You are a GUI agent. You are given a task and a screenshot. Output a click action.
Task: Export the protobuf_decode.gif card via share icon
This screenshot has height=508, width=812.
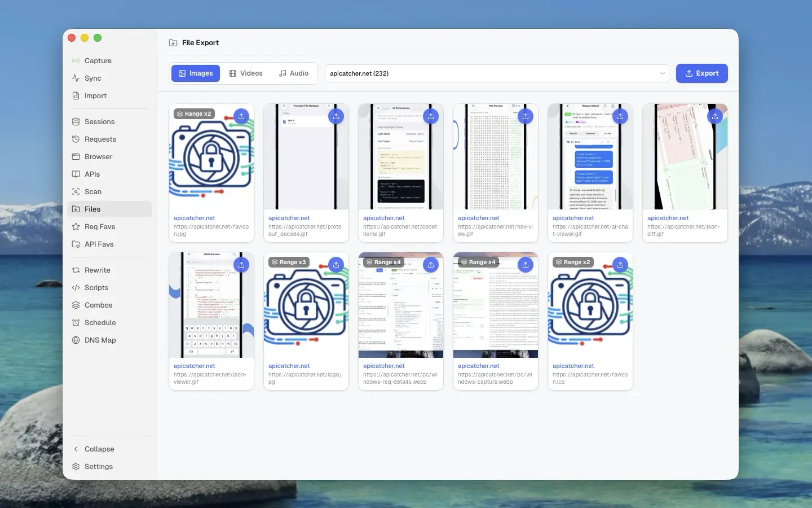[336, 116]
